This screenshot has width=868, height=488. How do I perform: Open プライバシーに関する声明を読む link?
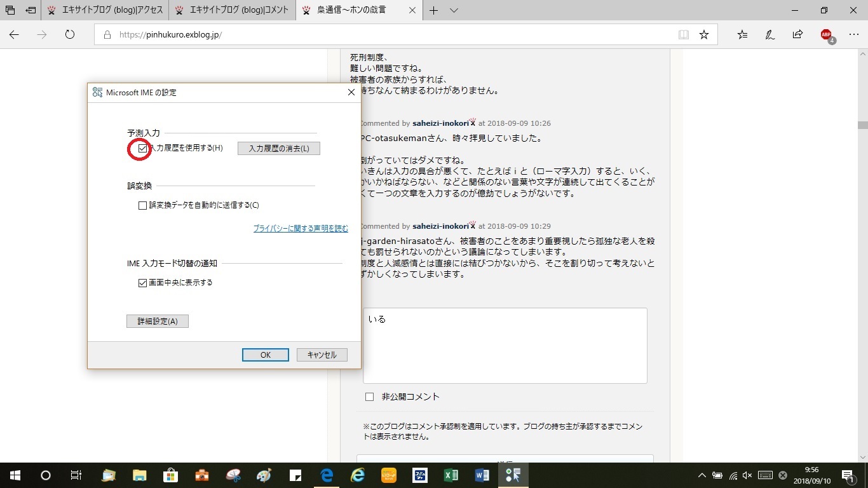pyautogui.click(x=301, y=228)
